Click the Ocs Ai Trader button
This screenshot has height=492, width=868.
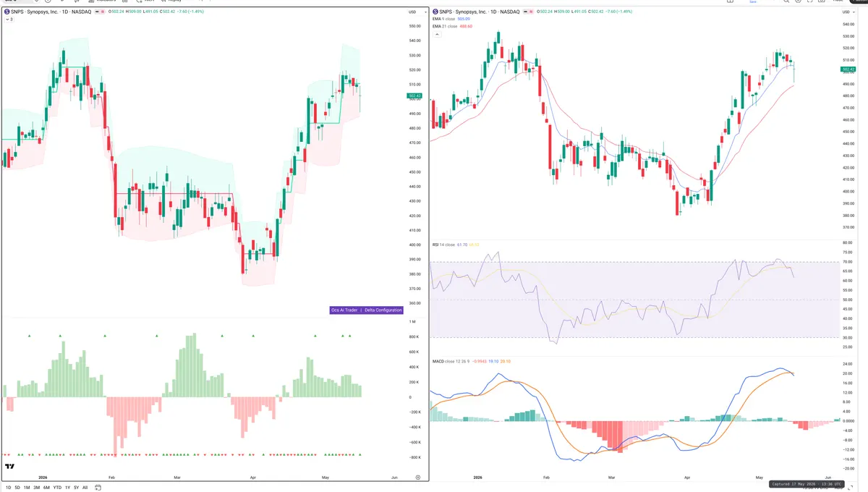344,310
